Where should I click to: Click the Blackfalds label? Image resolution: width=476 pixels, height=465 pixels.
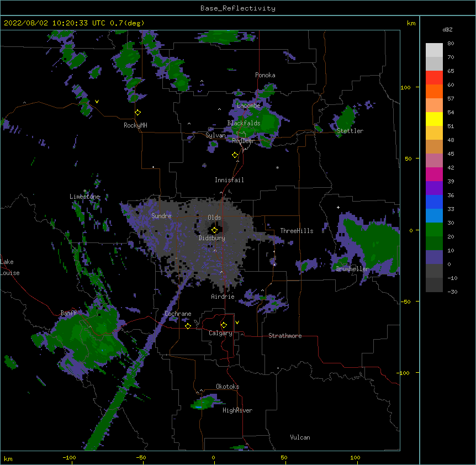[244, 123]
